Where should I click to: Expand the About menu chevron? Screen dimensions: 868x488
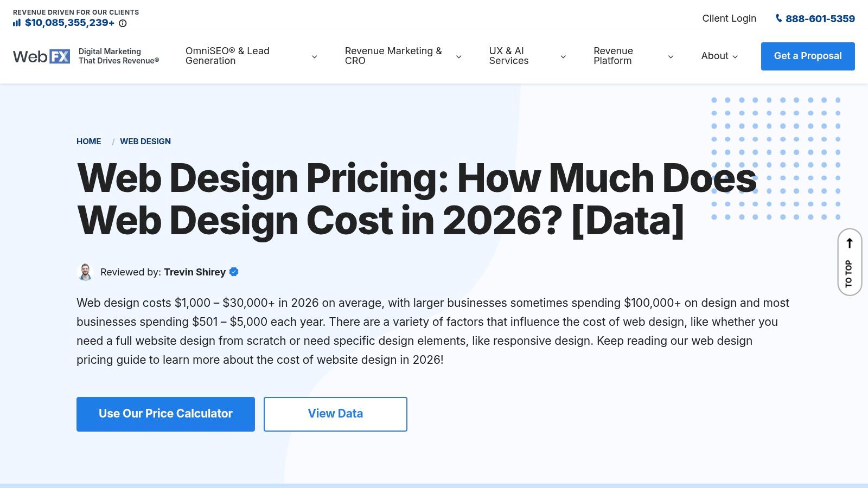coord(735,57)
